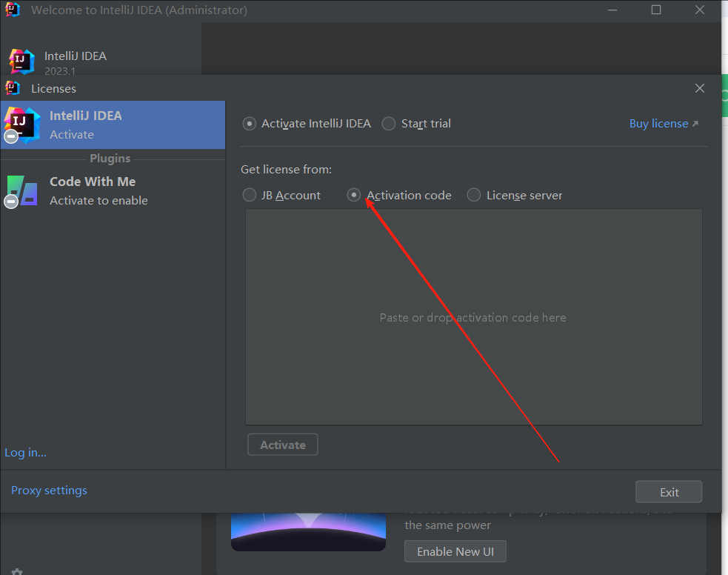Viewport: 728px width, 575px height.
Task: Click inside the activation code paste area
Action: [x=473, y=316]
